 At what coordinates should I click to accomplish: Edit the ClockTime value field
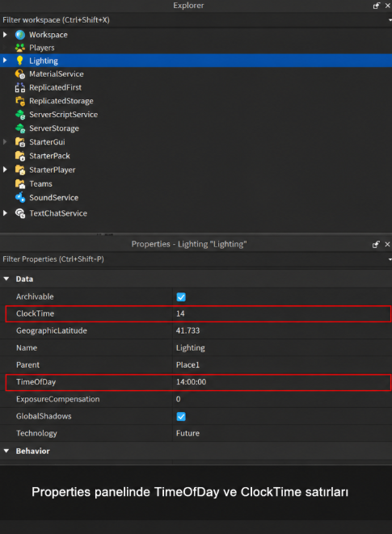(x=282, y=313)
